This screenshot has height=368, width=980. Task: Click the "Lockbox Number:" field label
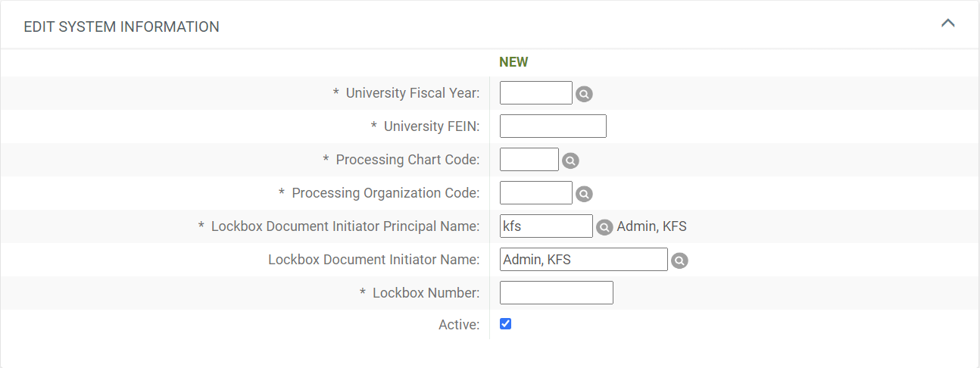click(426, 293)
